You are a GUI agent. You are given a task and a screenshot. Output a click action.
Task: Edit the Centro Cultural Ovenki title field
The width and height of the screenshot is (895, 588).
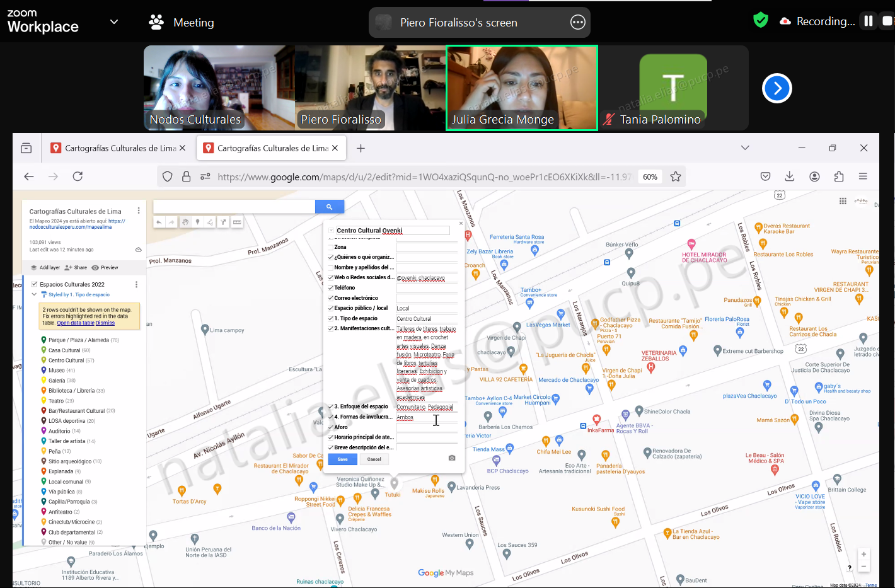coord(392,231)
